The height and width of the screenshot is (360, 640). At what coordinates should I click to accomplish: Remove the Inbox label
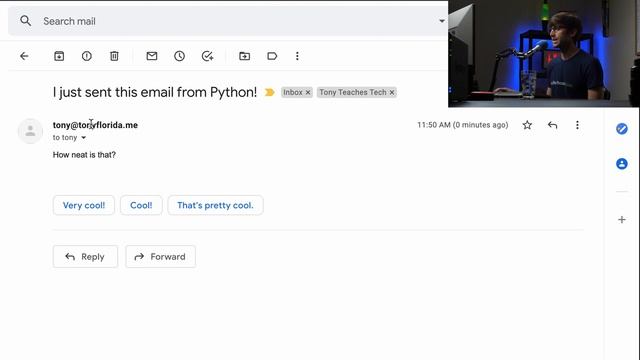click(x=308, y=93)
